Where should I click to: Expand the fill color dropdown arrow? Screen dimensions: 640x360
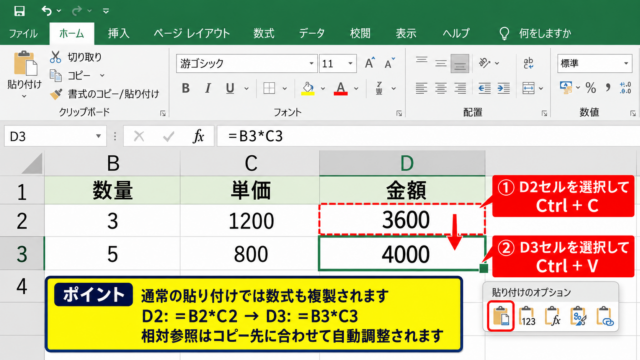click(x=322, y=88)
